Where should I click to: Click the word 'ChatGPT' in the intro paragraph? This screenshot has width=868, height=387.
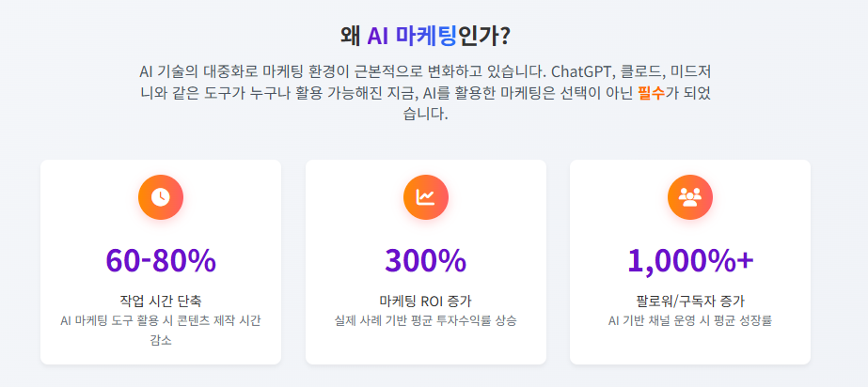(x=584, y=71)
